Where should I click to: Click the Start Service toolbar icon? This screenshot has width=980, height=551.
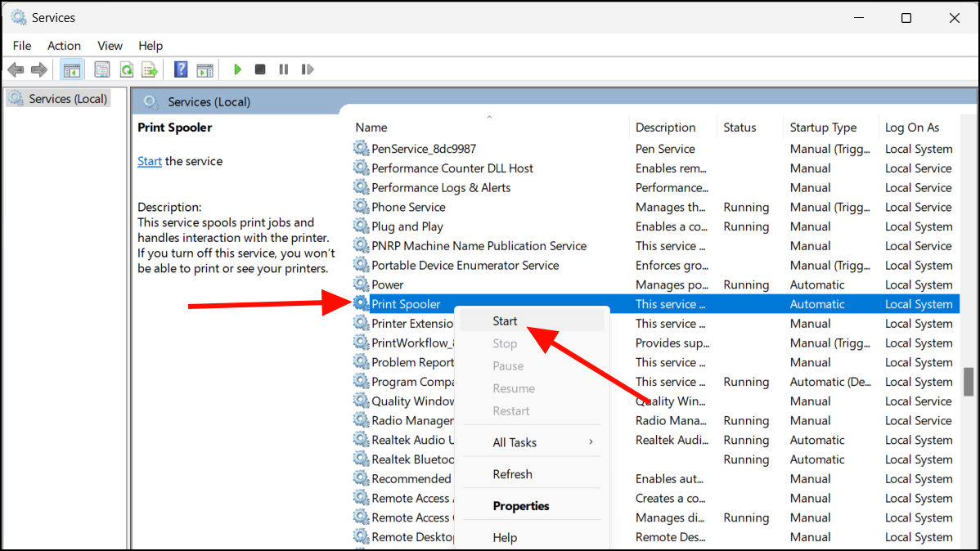click(x=237, y=69)
